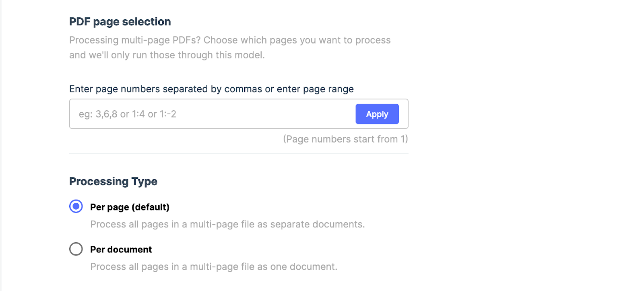Screen dimensions: 644x291
Task: Click the "eg: 3,6,8 or 1:4" placeholder text
Action: (127, 114)
